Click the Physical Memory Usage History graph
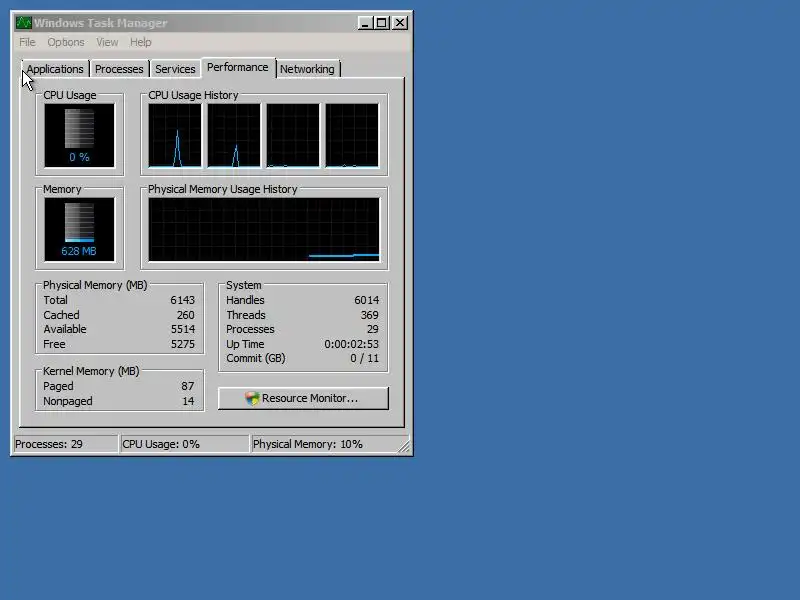Viewport: 800px width, 600px height. [x=264, y=230]
